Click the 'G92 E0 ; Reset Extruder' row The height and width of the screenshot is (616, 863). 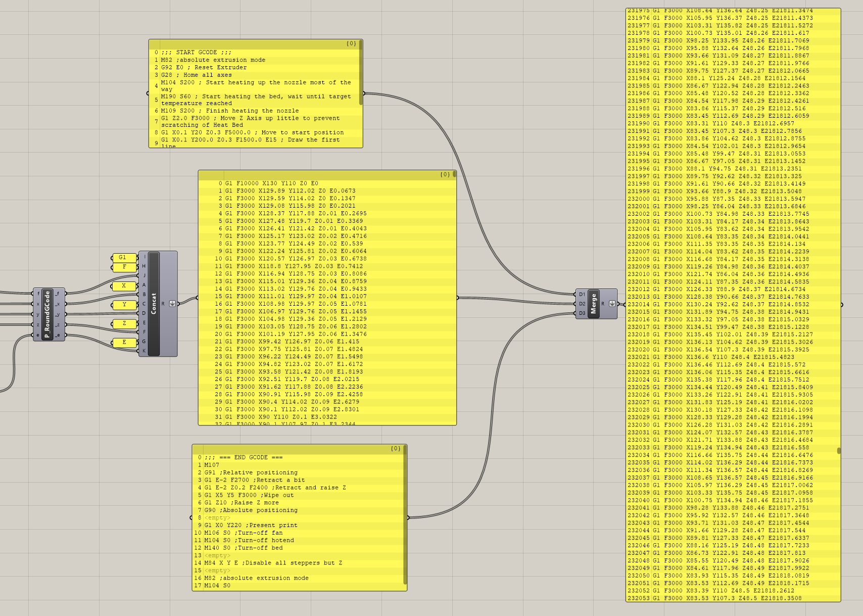click(255, 67)
